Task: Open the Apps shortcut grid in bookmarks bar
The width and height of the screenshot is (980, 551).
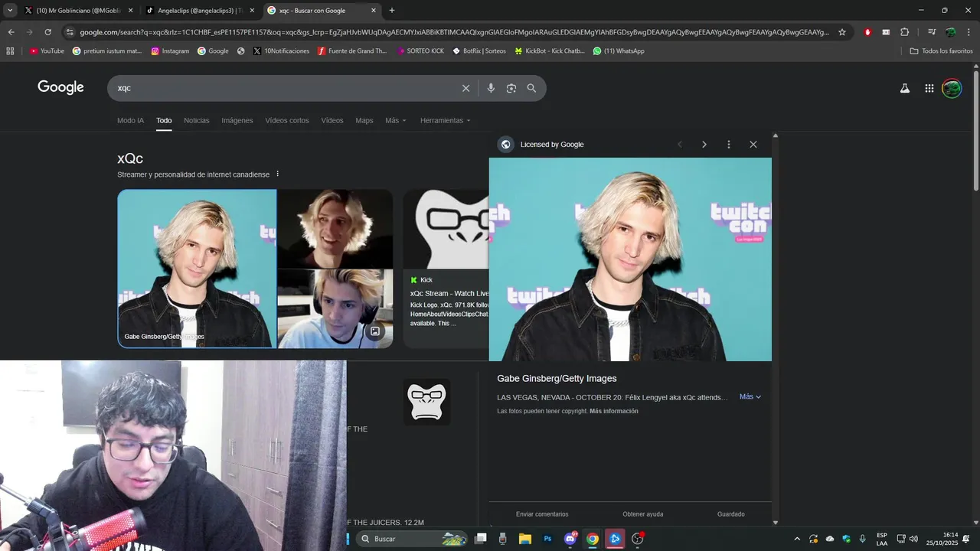Action: coord(10,51)
